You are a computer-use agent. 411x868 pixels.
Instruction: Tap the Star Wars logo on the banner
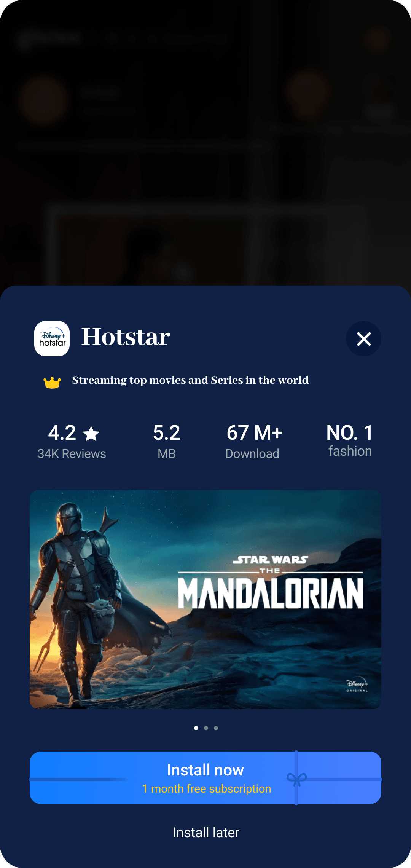(x=271, y=560)
